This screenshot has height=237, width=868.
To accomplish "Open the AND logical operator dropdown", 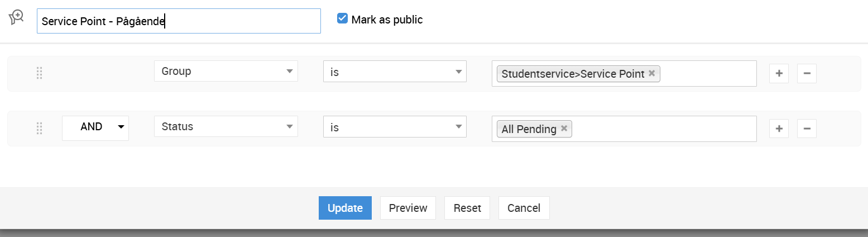I will pyautogui.click(x=95, y=127).
